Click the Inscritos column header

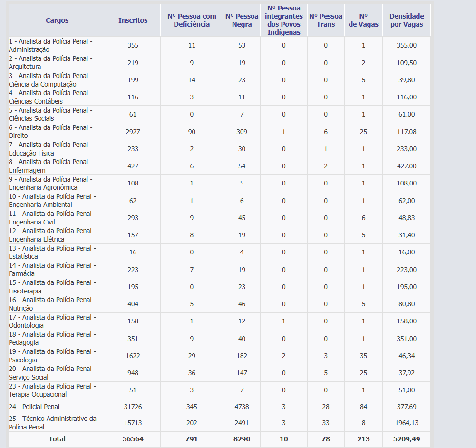coord(133,20)
